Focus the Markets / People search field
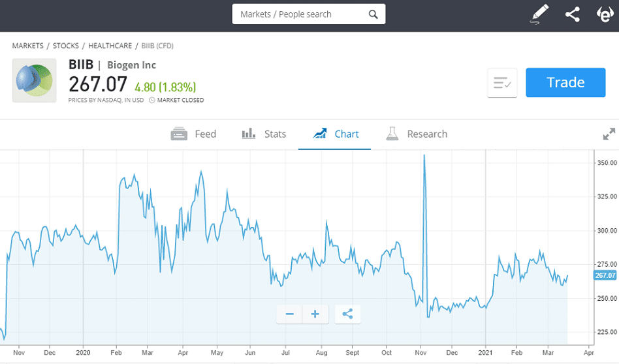 [309, 14]
